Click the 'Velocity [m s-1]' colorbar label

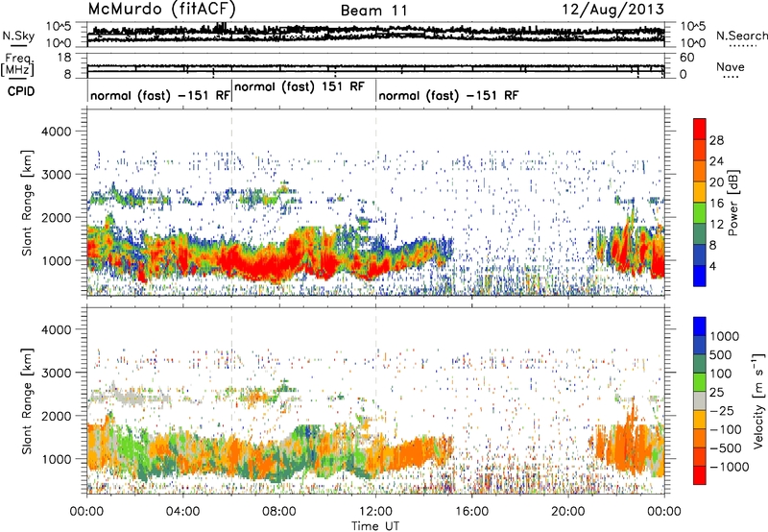[758, 400]
